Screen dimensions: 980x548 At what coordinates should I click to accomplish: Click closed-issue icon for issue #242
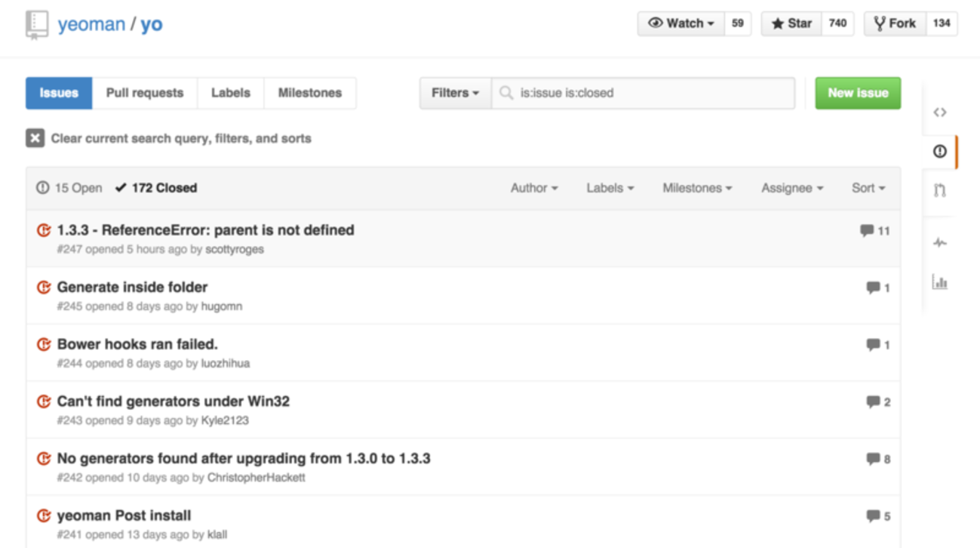44,459
